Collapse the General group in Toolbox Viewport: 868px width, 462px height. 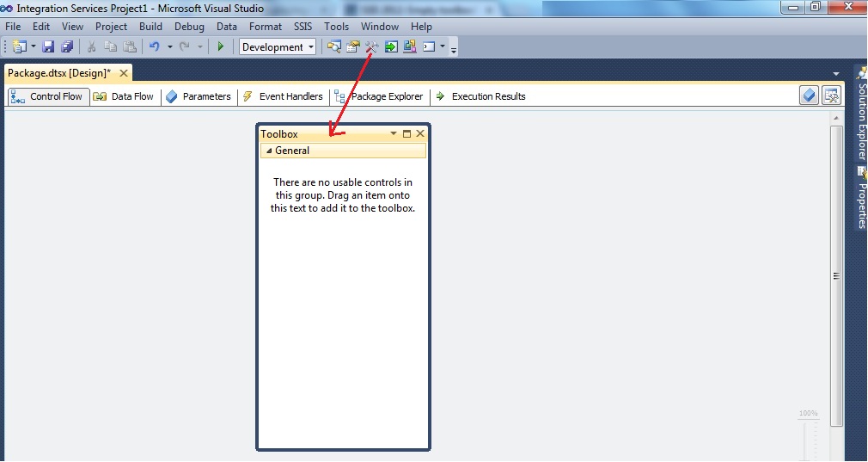[x=268, y=151]
